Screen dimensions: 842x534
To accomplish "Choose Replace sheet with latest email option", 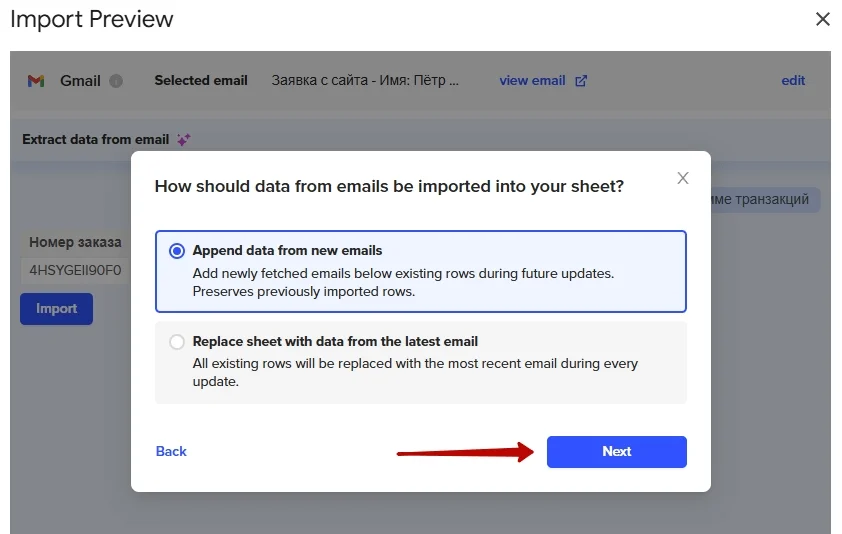I will pos(178,342).
